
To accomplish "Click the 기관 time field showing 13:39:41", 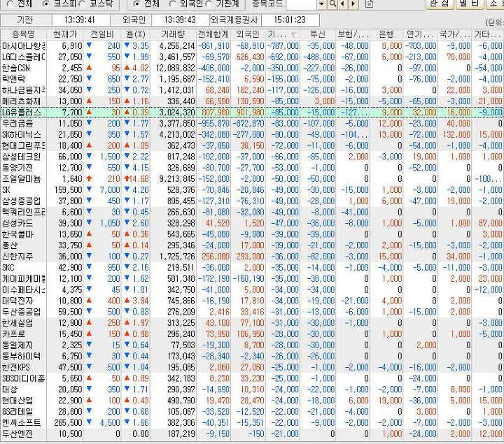I will pos(80,20).
